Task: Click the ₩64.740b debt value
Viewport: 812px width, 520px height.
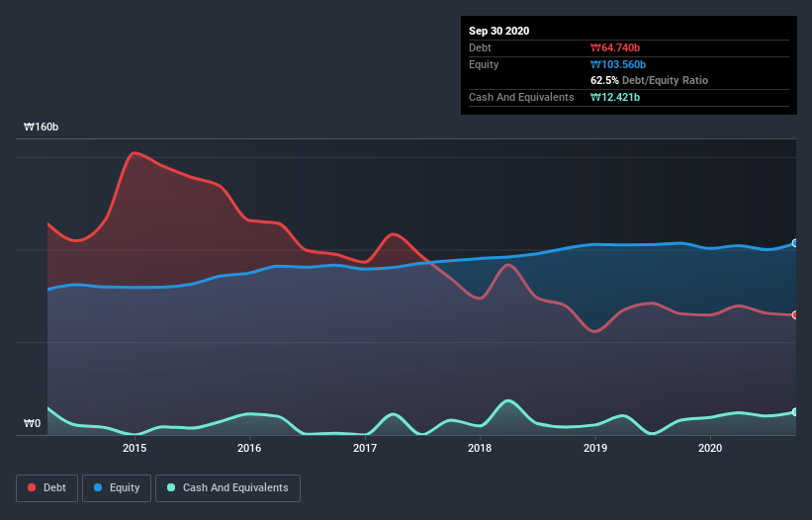Action: (x=615, y=47)
